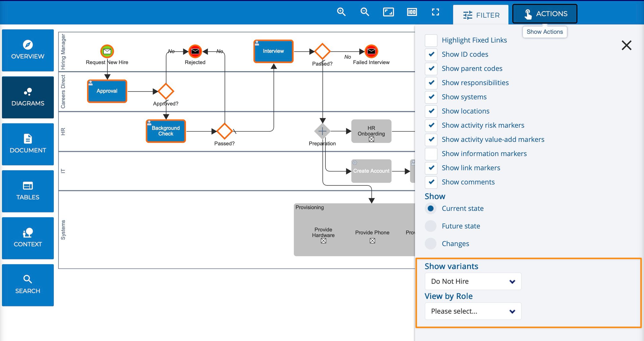Uncheck Show parent codes
This screenshot has width=644, height=341.
(431, 69)
